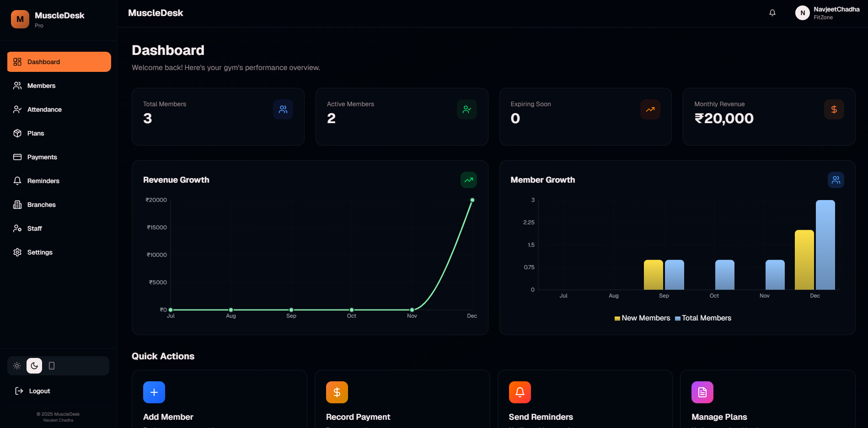The image size is (868, 428).
Task: Enable light theme mode
Action: point(17,365)
